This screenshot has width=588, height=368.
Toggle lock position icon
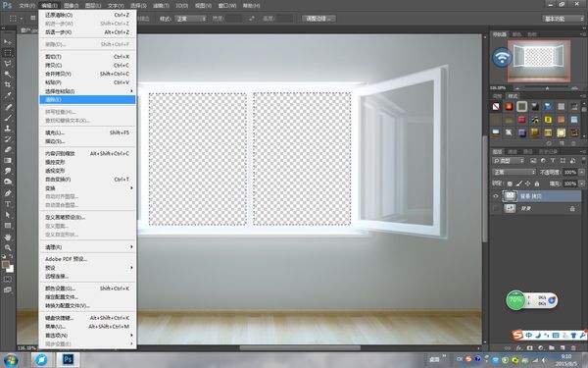(528, 184)
